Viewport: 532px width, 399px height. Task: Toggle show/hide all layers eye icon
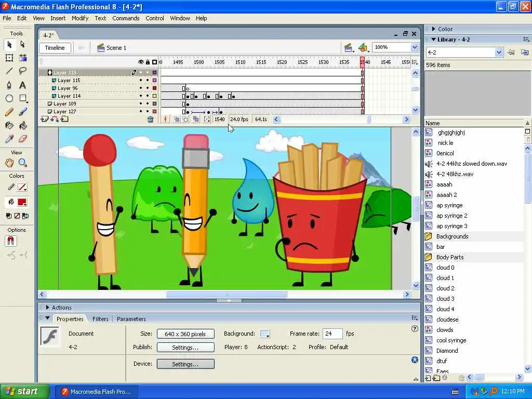(141, 62)
